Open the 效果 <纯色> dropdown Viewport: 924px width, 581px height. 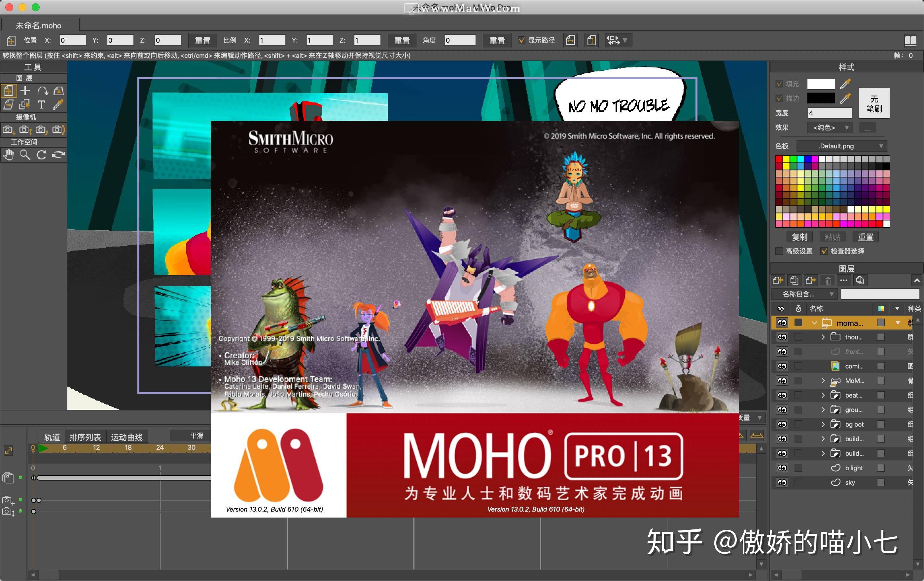830,128
